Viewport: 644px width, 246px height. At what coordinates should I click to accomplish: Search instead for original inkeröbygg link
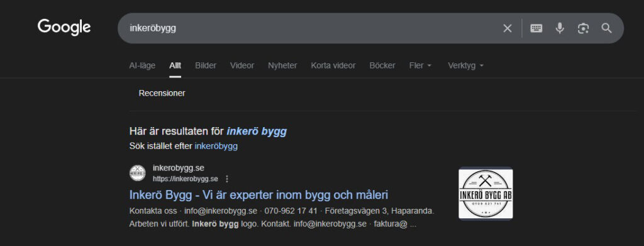[x=216, y=146]
